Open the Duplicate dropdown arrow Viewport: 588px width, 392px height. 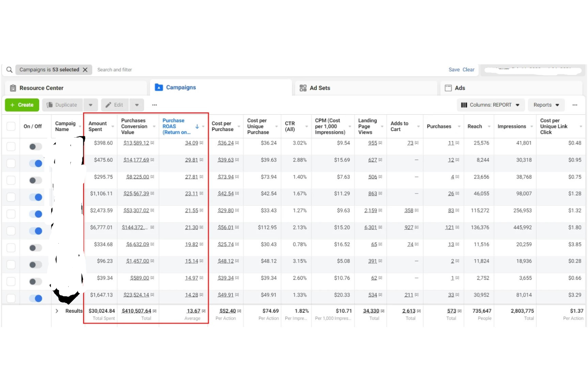(x=91, y=105)
